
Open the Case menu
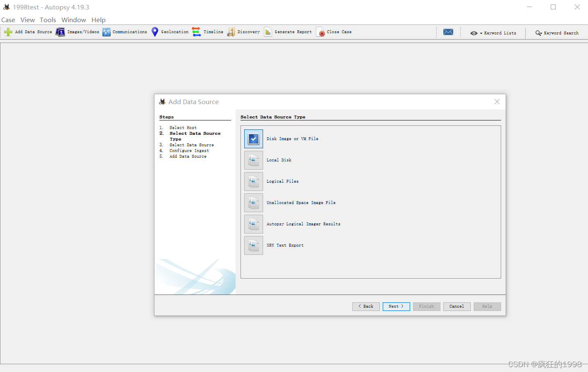(x=8, y=20)
